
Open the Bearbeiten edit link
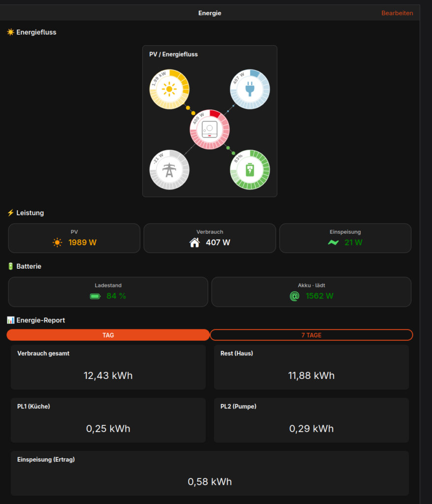pyautogui.click(x=397, y=13)
